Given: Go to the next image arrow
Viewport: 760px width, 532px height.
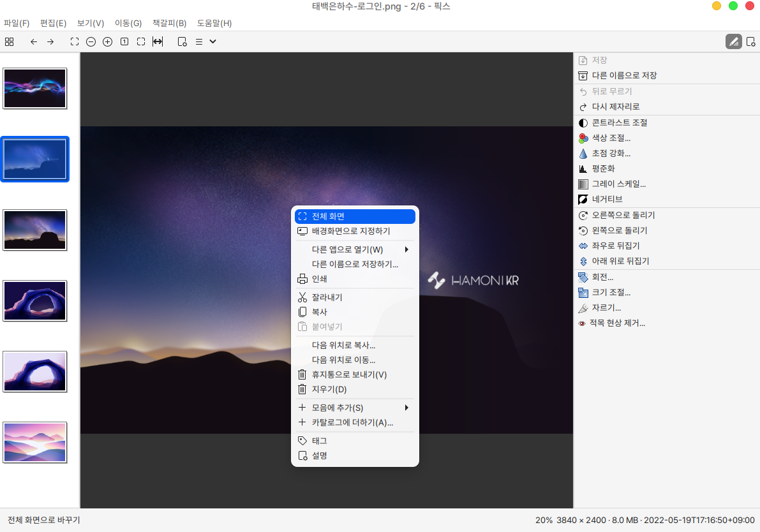Looking at the screenshot, I should tap(50, 41).
